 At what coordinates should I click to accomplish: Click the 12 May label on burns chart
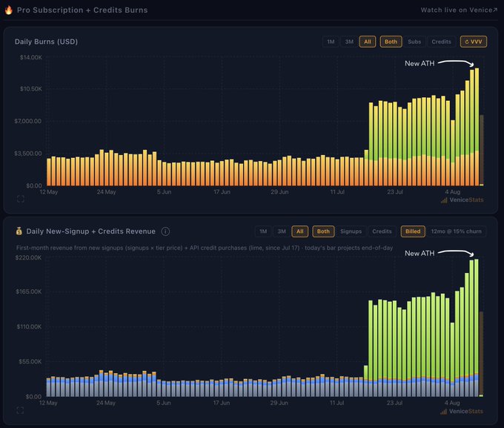(49, 192)
